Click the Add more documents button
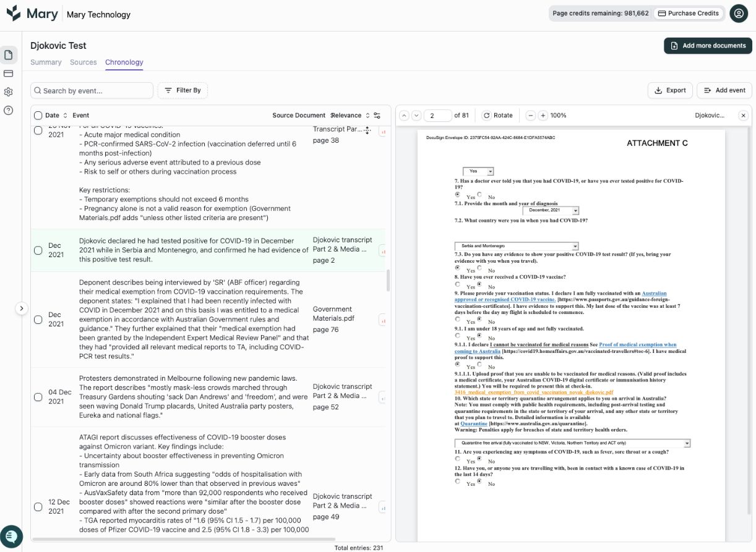Screen dimensions: 756x552 click(708, 45)
